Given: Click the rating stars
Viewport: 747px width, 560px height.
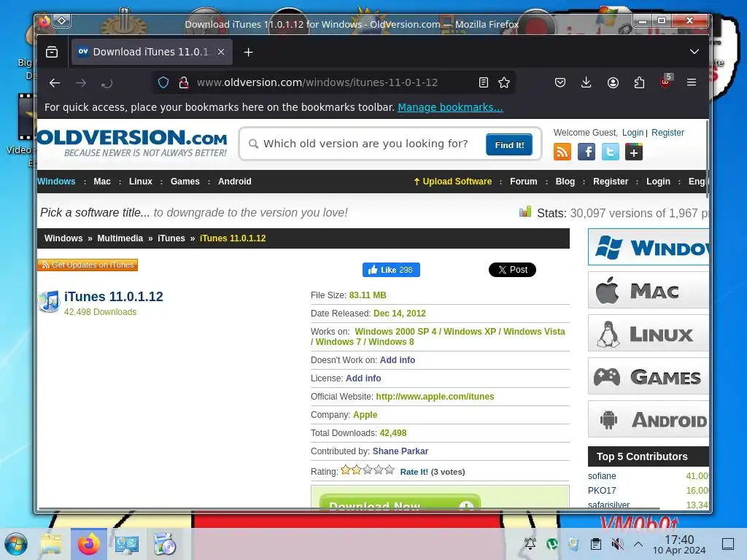Looking at the screenshot, I should (x=368, y=470).
